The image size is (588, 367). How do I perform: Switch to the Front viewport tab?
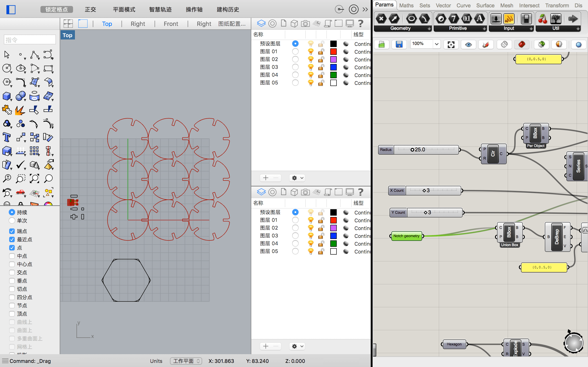click(171, 24)
